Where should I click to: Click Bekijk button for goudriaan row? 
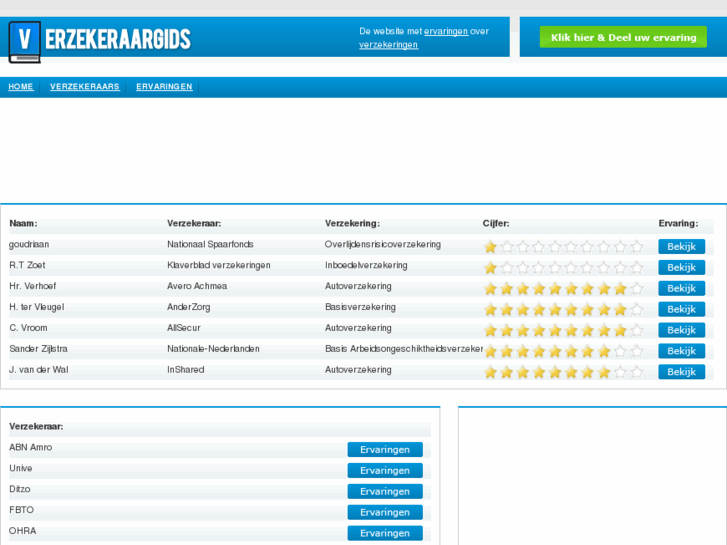pyautogui.click(x=682, y=247)
